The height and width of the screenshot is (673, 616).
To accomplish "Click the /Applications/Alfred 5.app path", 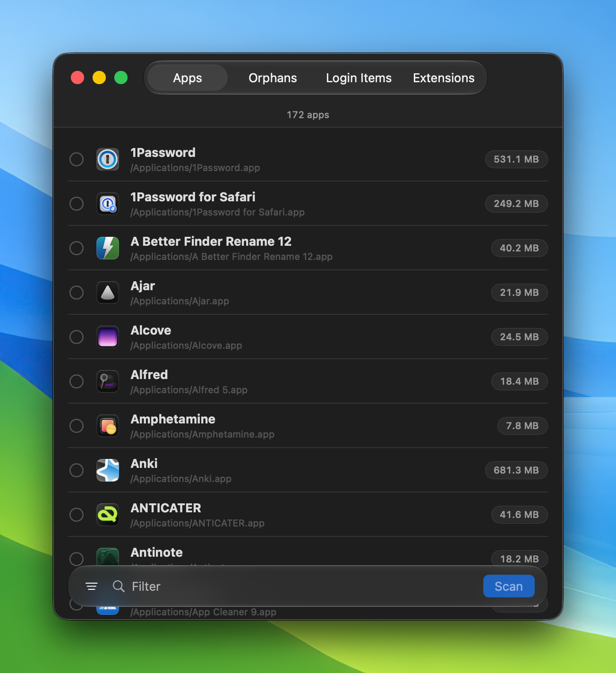I will point(189,390).
